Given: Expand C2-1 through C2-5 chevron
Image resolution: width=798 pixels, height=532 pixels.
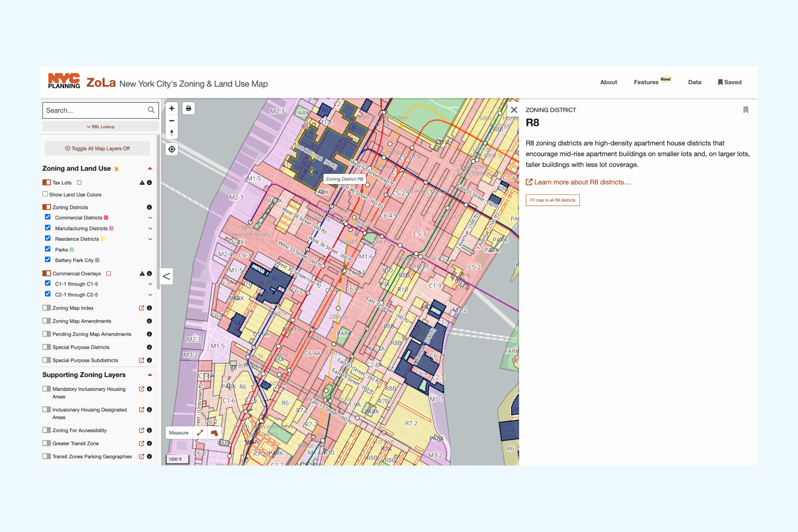Looking at the screenshot, I should pyautogui.click(x=150, y=295).
